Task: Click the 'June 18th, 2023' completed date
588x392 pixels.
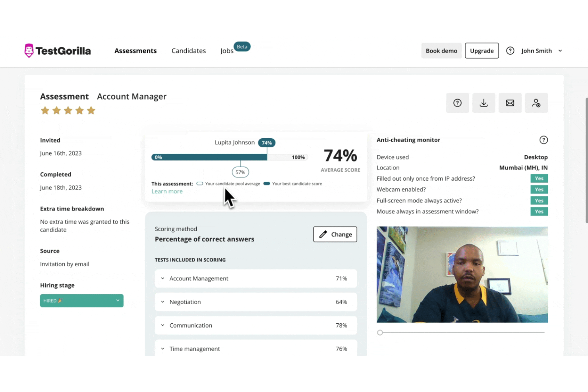Action: [61, 187]
